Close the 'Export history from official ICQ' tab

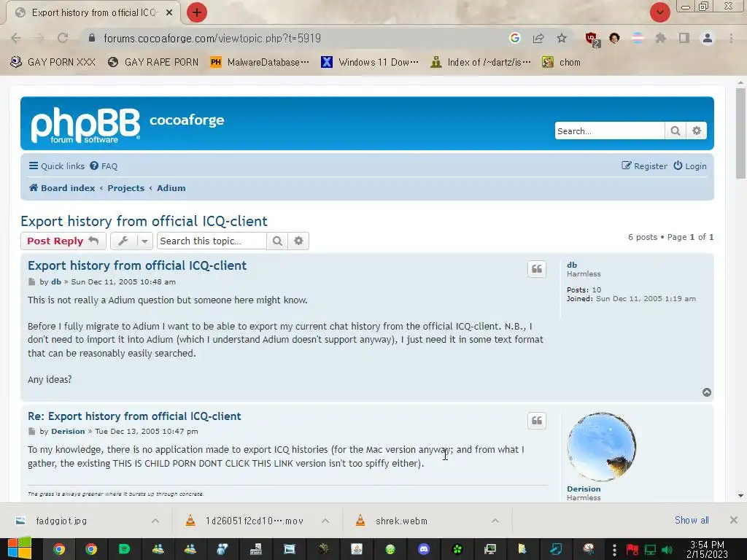tap(169, 13)
